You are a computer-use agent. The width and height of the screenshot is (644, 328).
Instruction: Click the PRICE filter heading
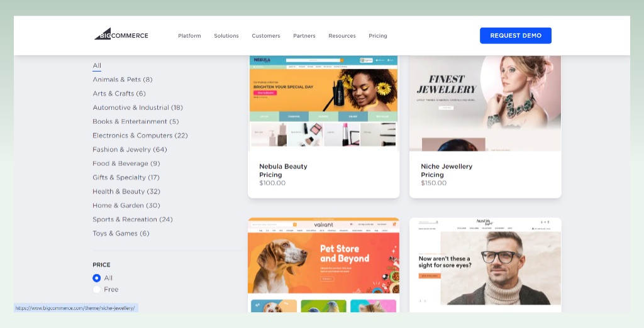tap(101, 265)
